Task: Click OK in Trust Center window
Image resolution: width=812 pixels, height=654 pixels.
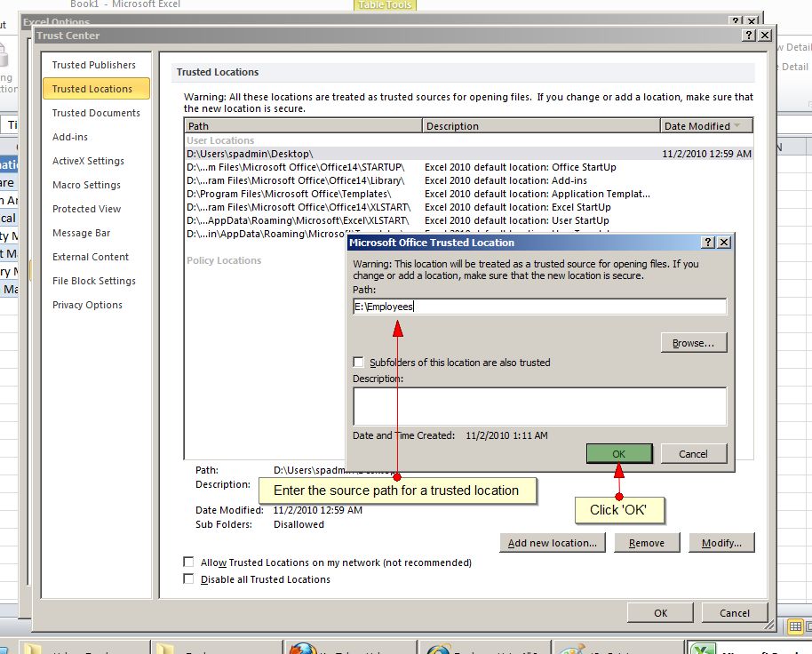Action: [x=660, y=612]
